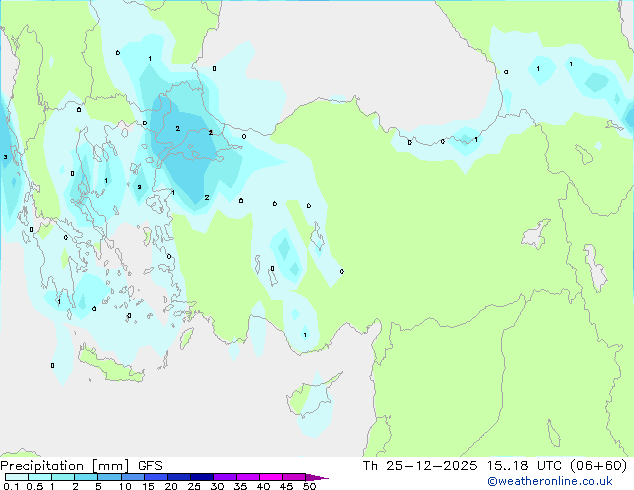Image resolution: width=634 pixels, height=490 pixels.
Task: Click the "(06+60)" forecast run text
Action: pyautogui.click(x=599, y=466)
